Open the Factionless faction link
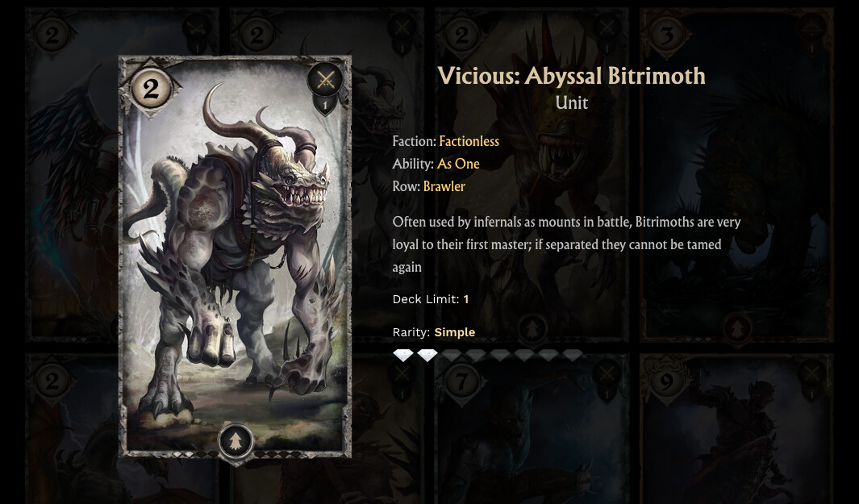This screenshot has width=859, height=504. pyautogui.click(x=469, y=141)
